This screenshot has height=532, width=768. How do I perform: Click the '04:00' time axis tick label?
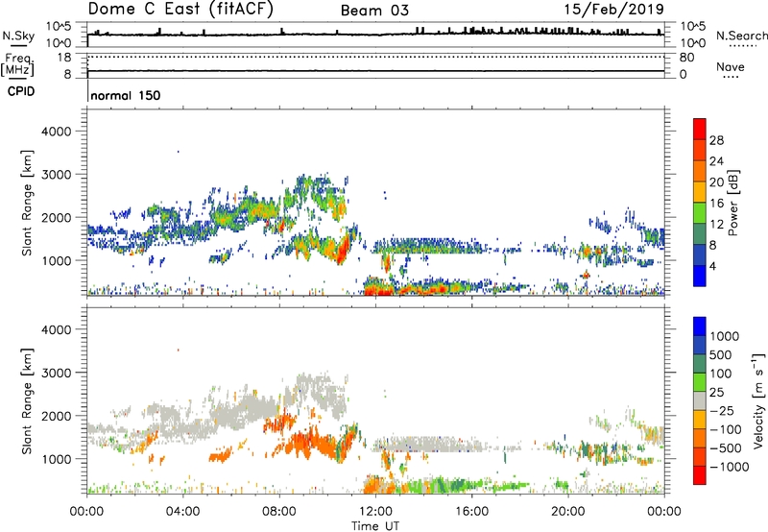coord(182,512)
